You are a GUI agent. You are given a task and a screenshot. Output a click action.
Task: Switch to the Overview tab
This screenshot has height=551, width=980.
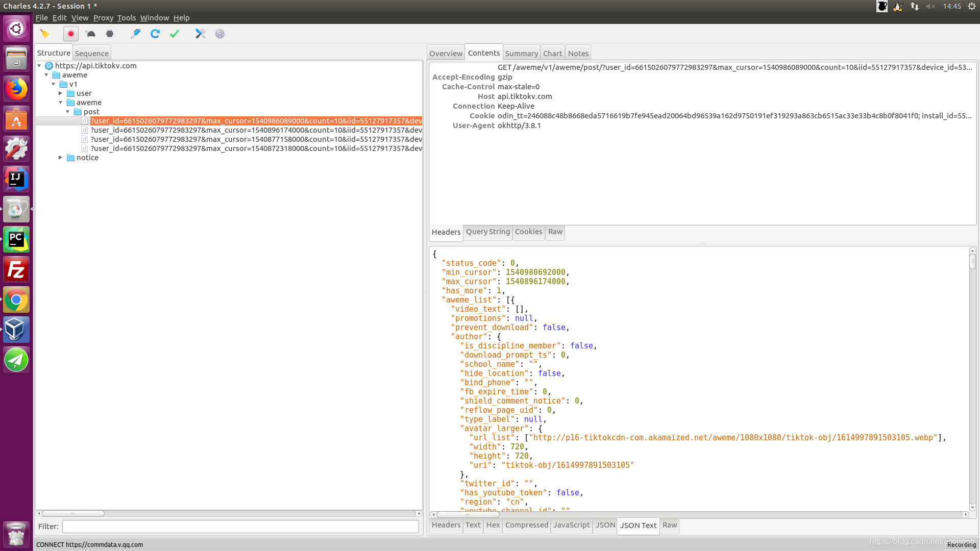tap(446, 53)
